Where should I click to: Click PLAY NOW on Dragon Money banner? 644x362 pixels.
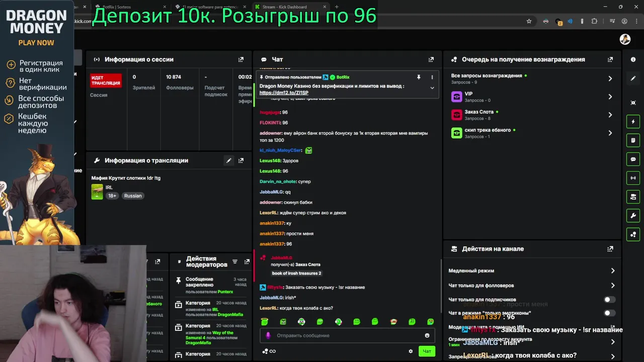[x=36, y=43]
